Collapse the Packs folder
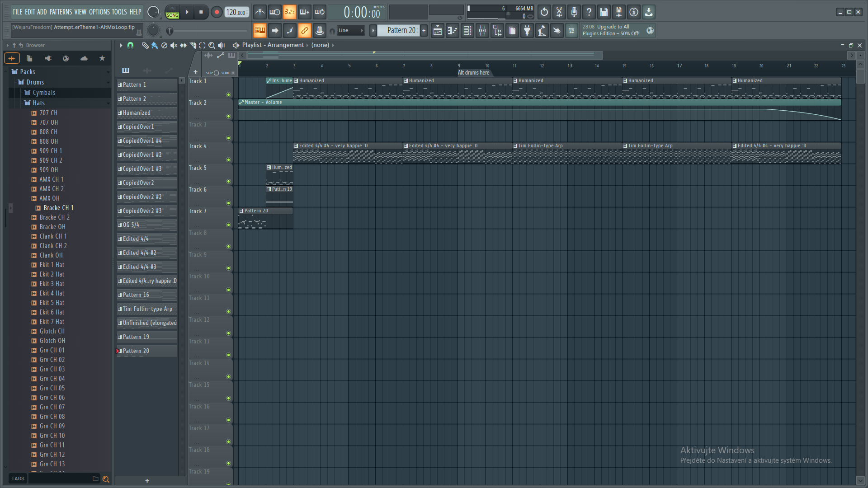Viewport: 868px width, 488px height. (x=28, y=72)
